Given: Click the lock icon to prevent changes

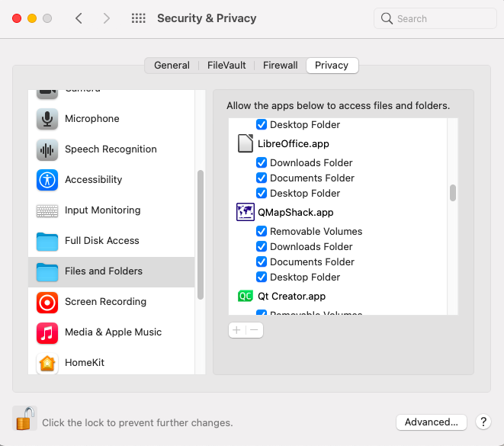Looking at the screenshot, I should pyautogui.click(x=24, y=419).
